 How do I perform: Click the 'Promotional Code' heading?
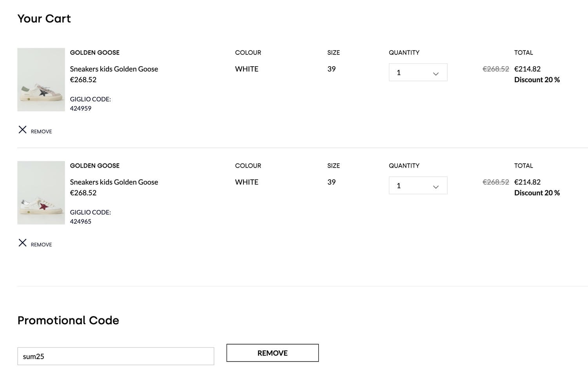68,320
